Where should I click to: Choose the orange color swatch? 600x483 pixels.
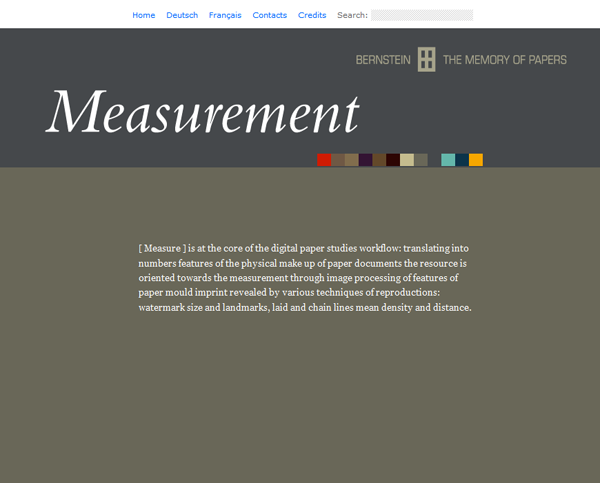click(x=476, y=160)
